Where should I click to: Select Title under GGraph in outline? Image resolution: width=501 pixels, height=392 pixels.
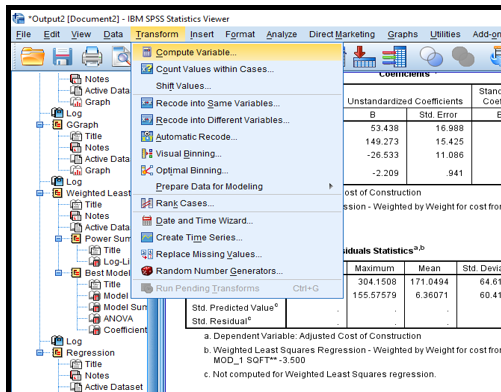click(x=93, y=136)
